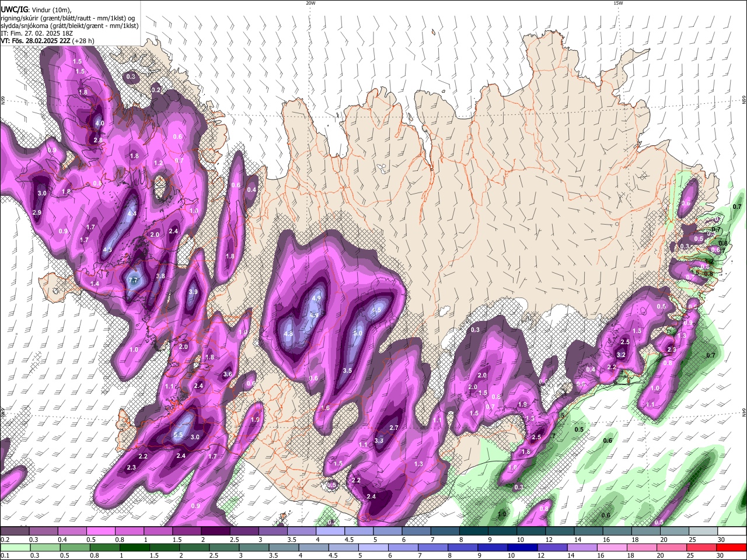Viewport: 747px width, 560px height.
Task: Click the 3.9 precipitation value on the map
Action: (x=193, y=292)
